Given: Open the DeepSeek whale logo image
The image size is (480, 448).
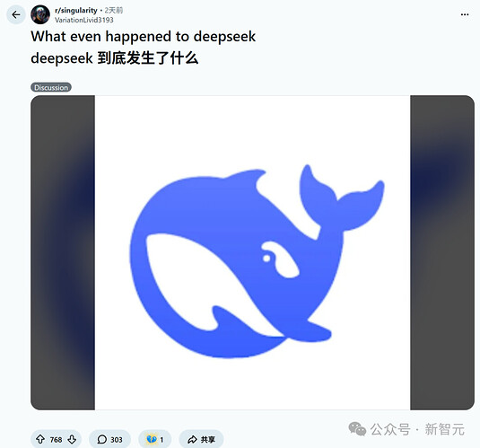Looking at the screenshot, I should point(252,252).
